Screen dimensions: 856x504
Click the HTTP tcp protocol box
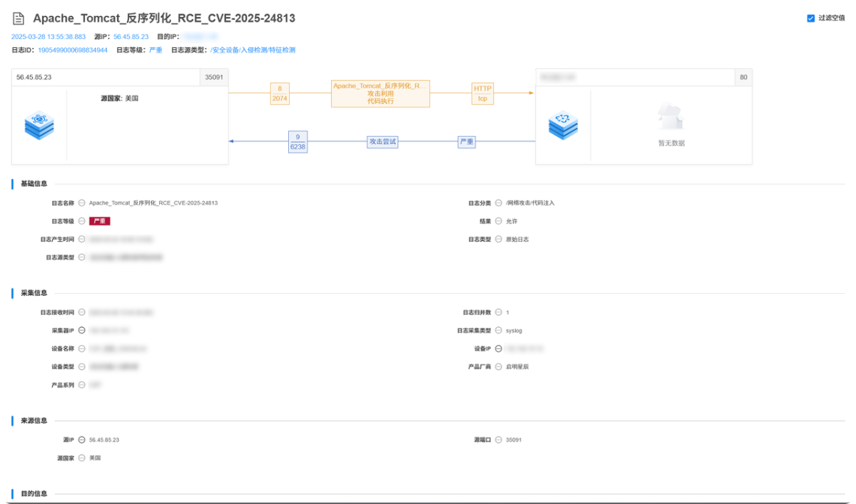tap(482, 93)
